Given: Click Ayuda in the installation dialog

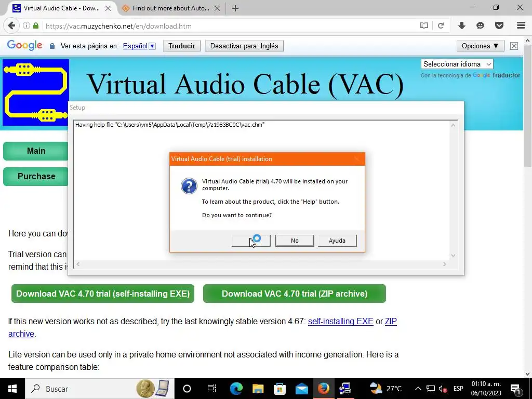Looking at the screenshot, I should pos(337,241).
